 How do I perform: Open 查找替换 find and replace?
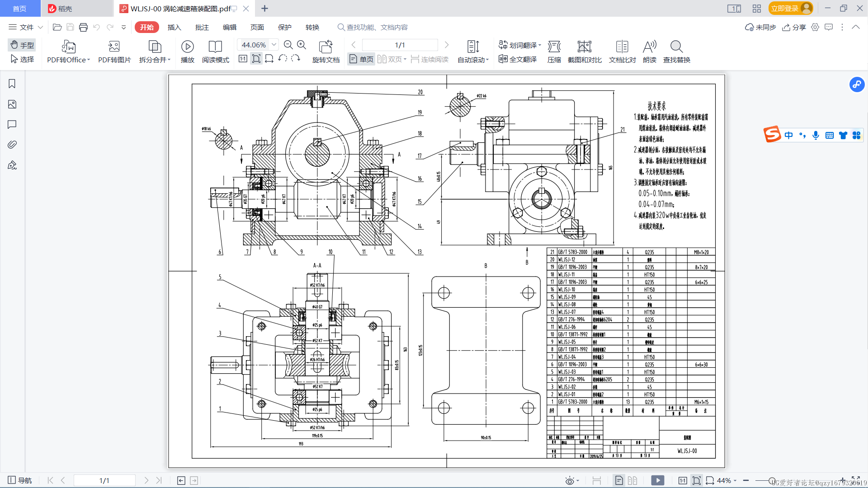click(676, 52)
